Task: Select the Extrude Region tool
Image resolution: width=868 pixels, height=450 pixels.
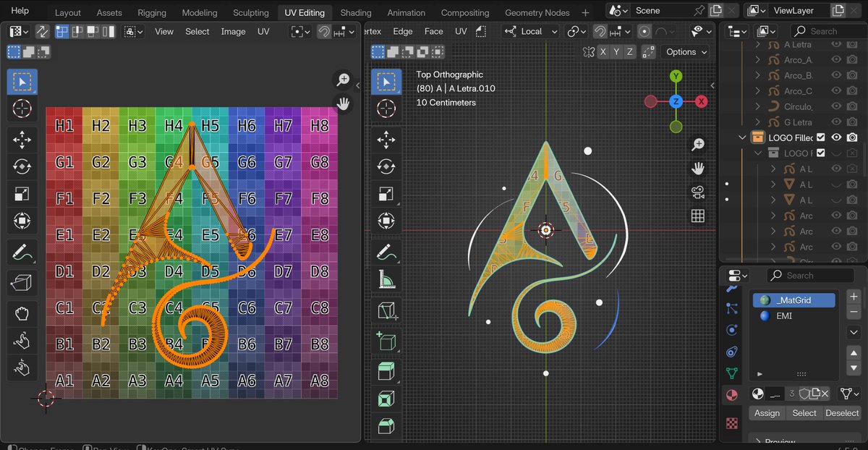Action: (x=386, y=371)
